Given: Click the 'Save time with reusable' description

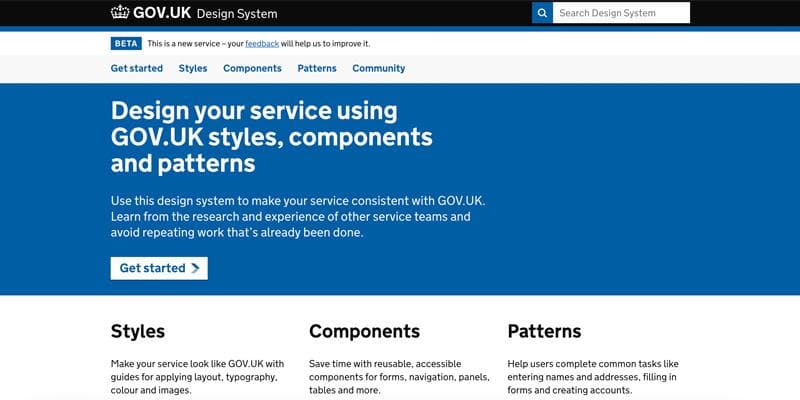Looking at the screenshot, I should click(x=399, y=377).
